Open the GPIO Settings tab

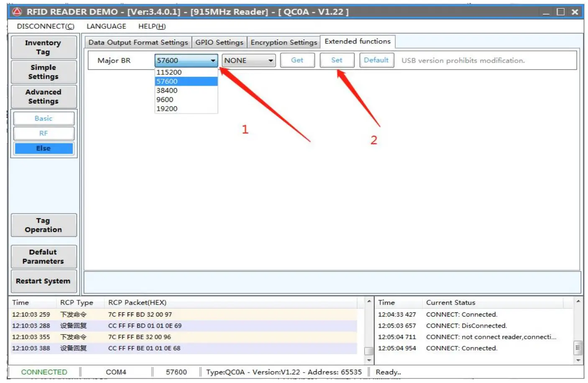219,42
